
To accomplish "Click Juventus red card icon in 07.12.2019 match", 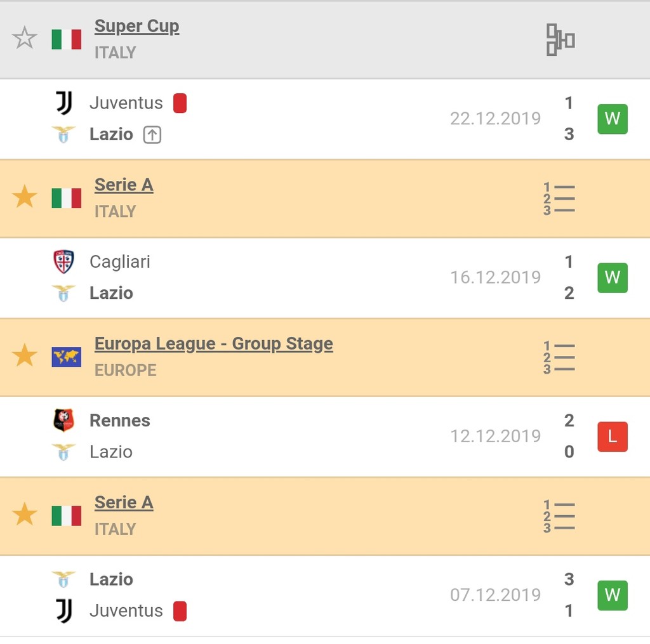I will (180, 611).
